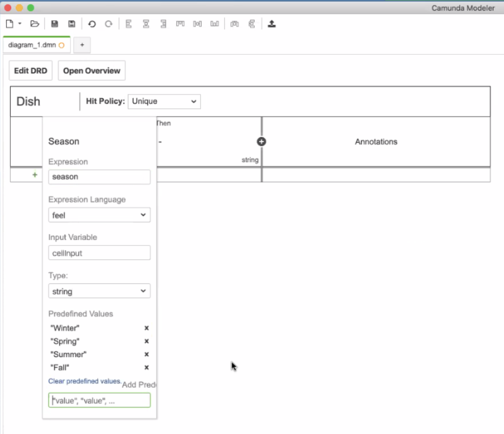
Task: Click the Open Overview button
Action: click(91, 70)
